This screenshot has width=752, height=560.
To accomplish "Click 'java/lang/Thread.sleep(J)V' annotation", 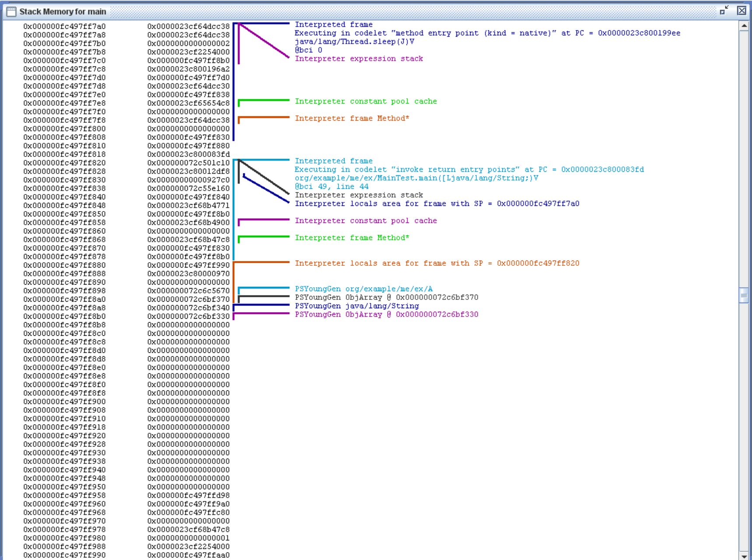I will click(x=354, y=42).
